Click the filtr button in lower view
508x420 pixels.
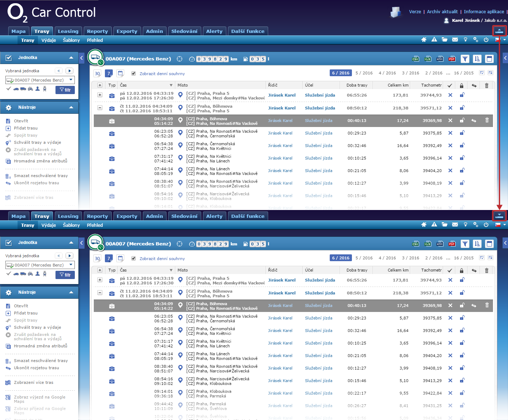[65, 275]
